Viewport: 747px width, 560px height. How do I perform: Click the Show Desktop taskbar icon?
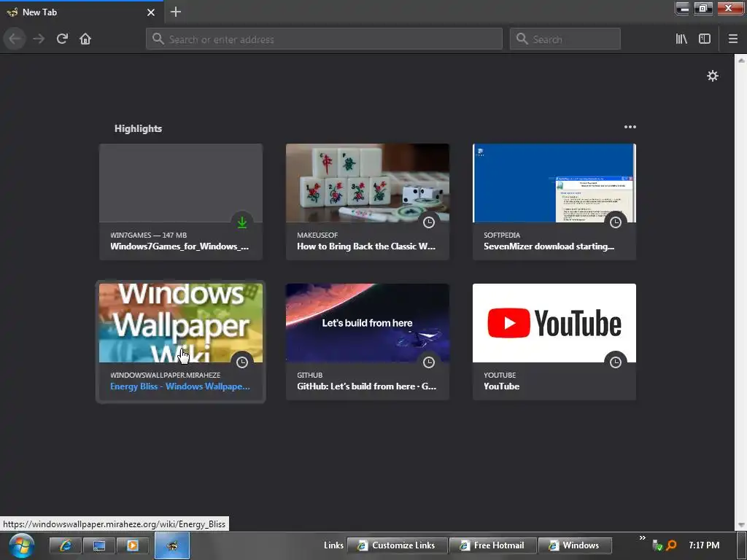pos(99,545)
